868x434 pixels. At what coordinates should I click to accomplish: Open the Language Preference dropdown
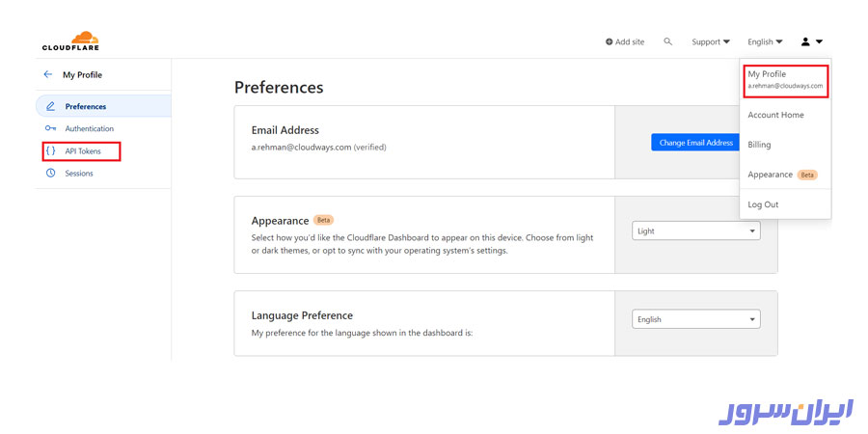[696, 319]
